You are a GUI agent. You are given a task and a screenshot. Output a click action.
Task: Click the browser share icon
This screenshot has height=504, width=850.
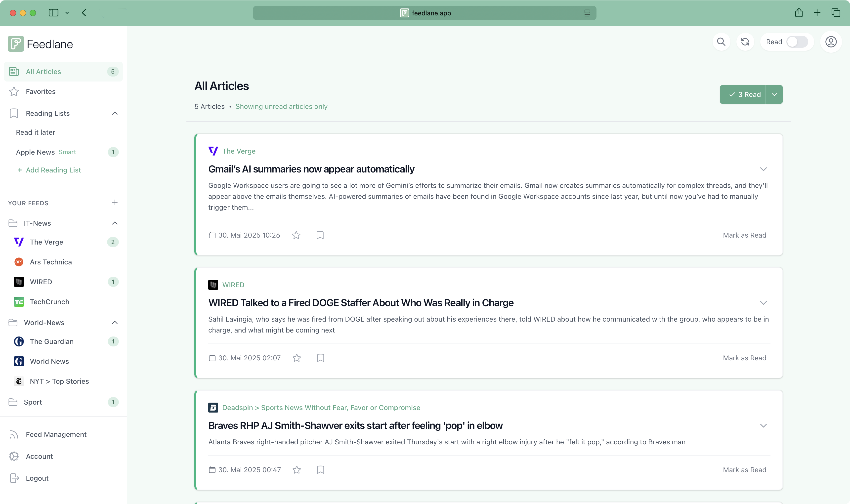click(x=799, y=13)
